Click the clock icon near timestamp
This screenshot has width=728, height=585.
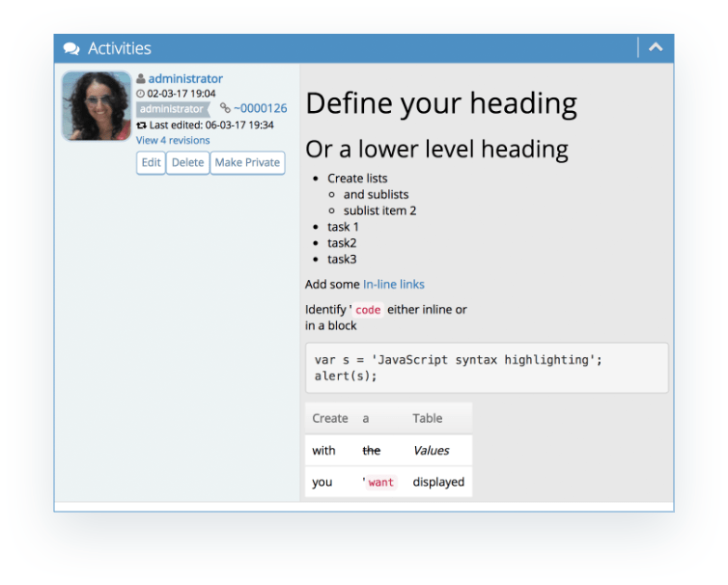[x=141, y=94]
